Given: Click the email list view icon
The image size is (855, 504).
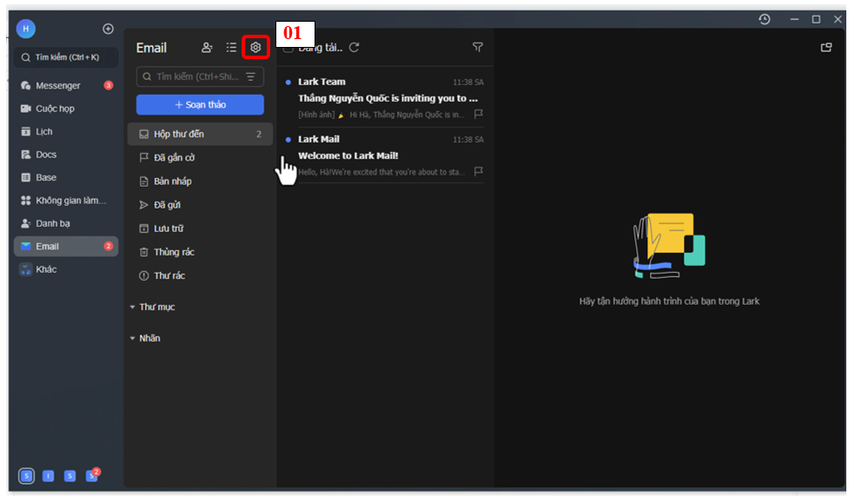Looking at the screenshot, I should click(x=231, y=48).
